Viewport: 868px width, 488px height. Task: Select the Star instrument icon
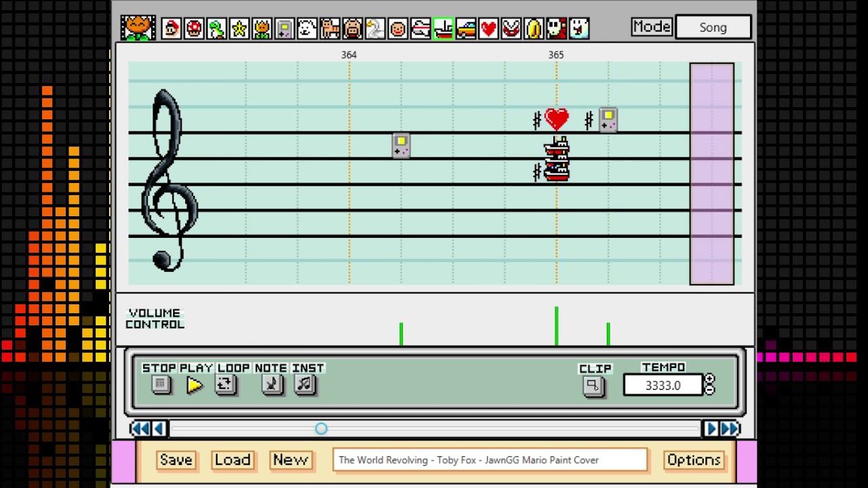[x=239, y=28]
